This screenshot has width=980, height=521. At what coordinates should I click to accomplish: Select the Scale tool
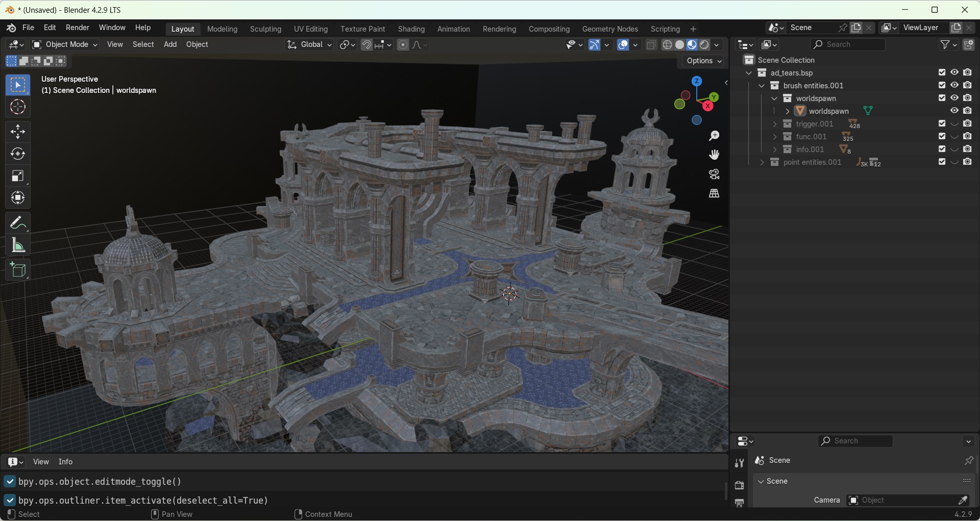pos(18,176)
